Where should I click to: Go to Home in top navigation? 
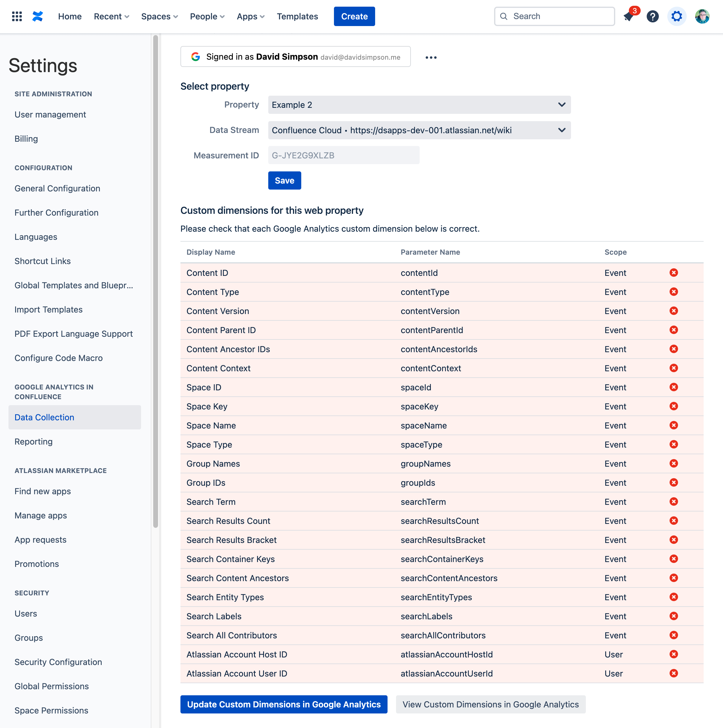tap(70, 16)
